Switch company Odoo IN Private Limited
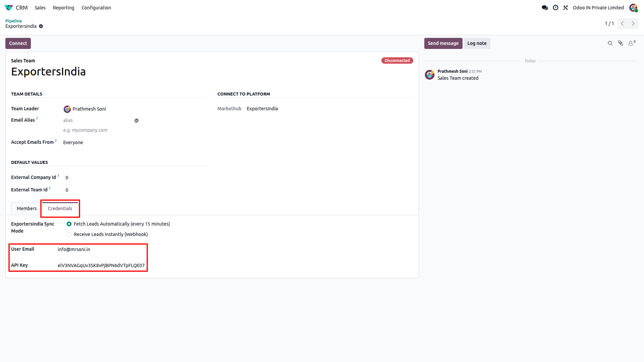Viewport: 644px width, 362px height. 598,7
